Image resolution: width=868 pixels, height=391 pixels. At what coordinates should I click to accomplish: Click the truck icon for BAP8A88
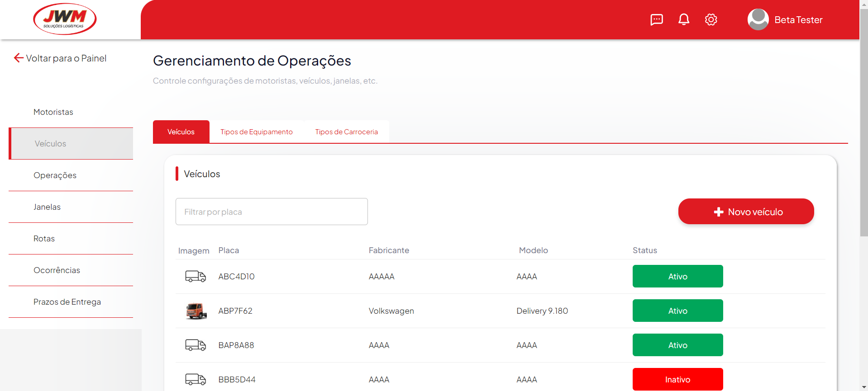[x=196, y=345]
